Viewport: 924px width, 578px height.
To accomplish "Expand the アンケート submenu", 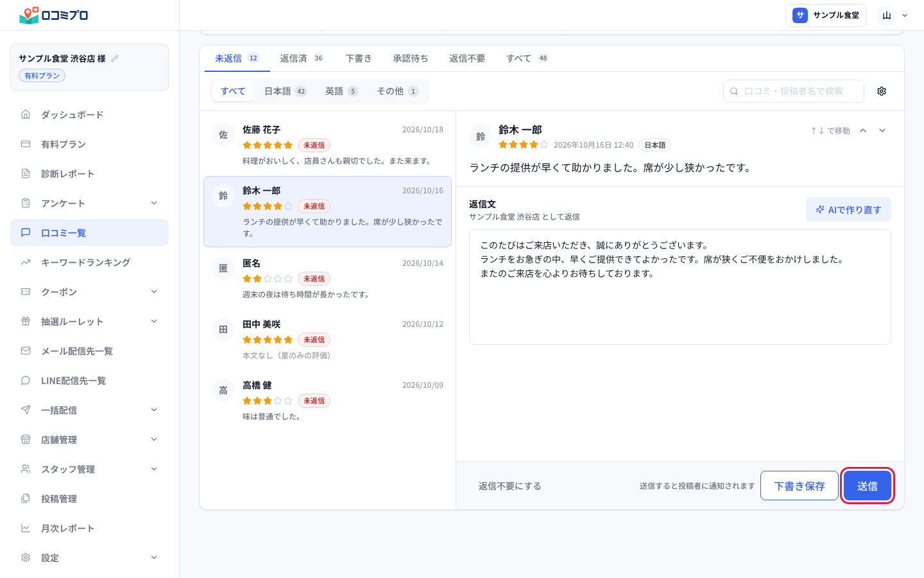I will pos(154,203).
